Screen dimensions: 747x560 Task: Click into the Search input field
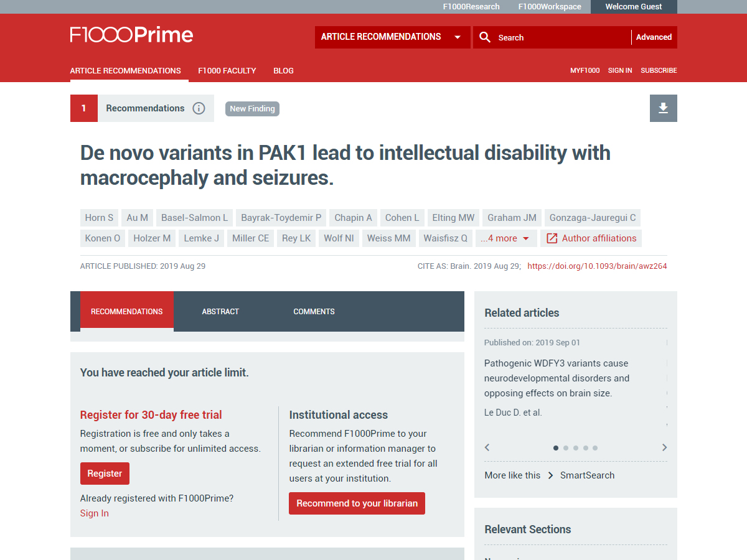point(560,37)
